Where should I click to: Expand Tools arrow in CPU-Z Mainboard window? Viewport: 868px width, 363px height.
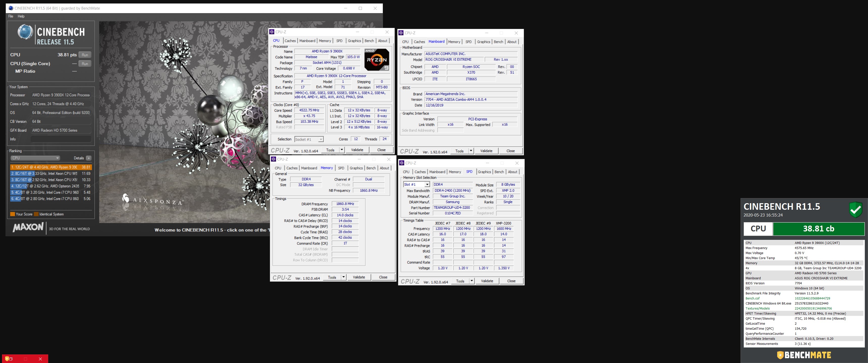(x=471, y=151)
